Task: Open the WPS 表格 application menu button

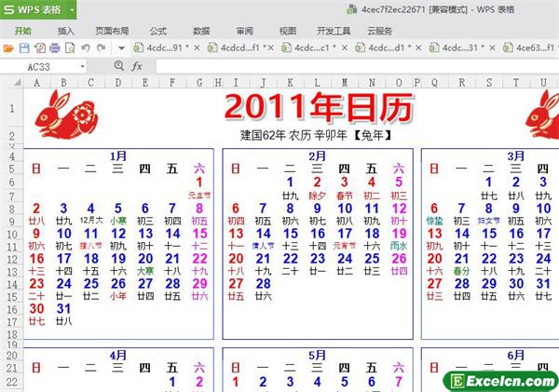Action: click(34, 9)
